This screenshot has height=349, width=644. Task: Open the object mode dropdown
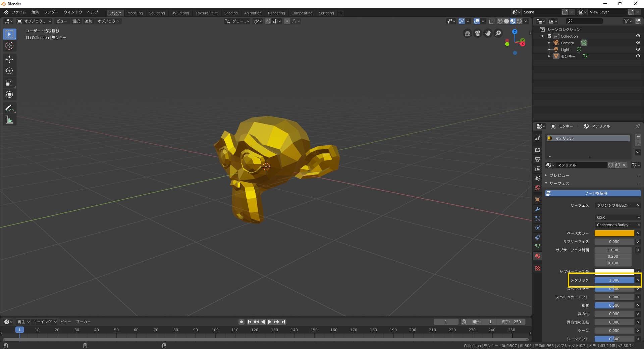(x=34, y=21)
